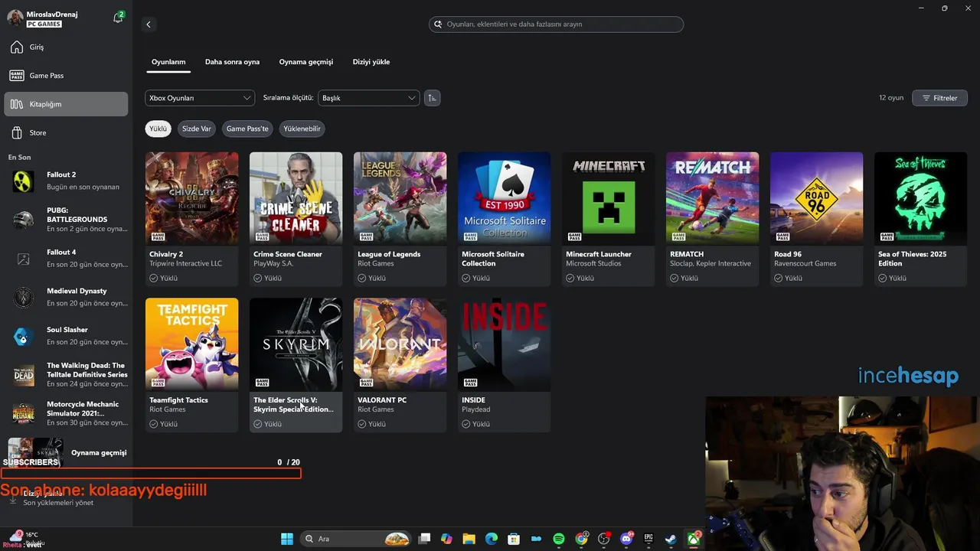Open Skyrim Special Edition card
The width and height of the screenshot is (980, 551).
coord(296,365)
